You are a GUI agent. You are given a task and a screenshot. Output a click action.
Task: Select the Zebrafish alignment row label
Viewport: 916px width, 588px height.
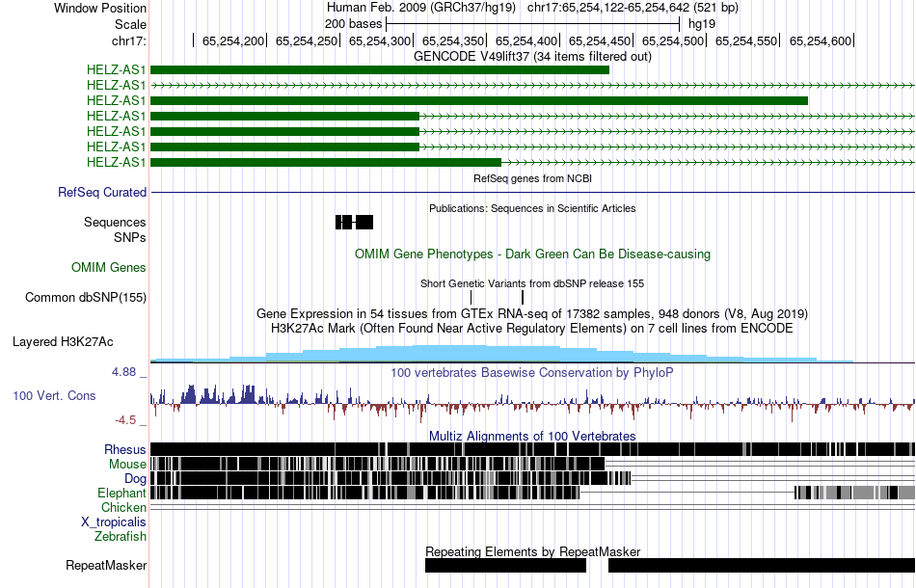click(121, 536)
